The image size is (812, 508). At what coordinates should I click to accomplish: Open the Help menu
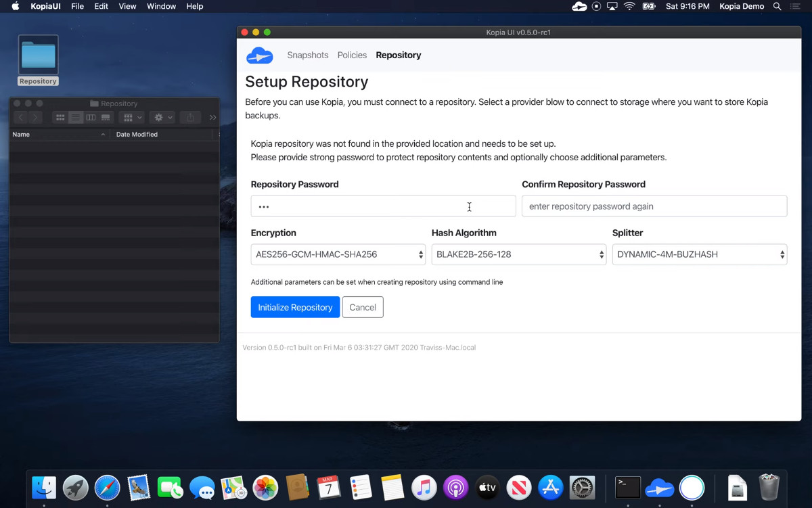195,6
